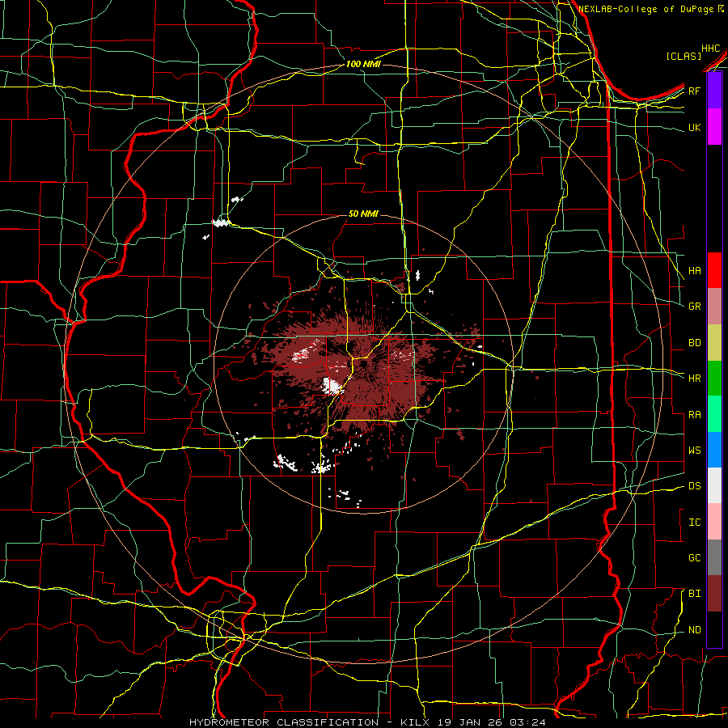This screenshot has width=728, height=728.
Task: Click the 'HR' legend label
Action: pyautogui.click(x=694, y=379)
